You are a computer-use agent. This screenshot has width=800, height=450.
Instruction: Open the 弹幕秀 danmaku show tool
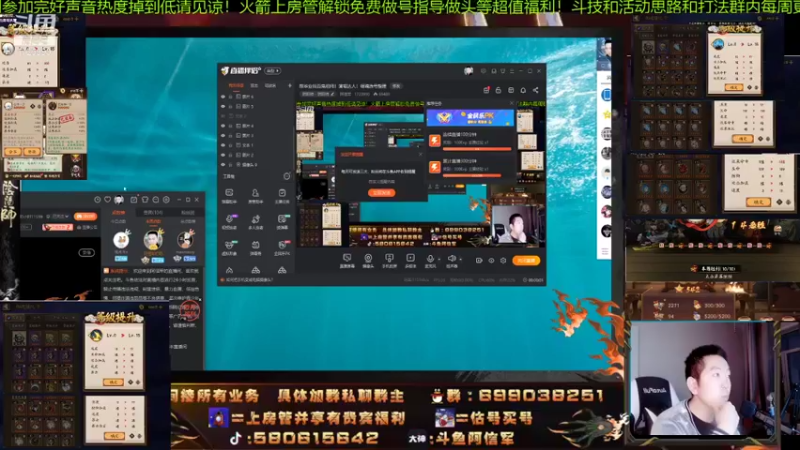pyautogui.click(x=255, y=247)
